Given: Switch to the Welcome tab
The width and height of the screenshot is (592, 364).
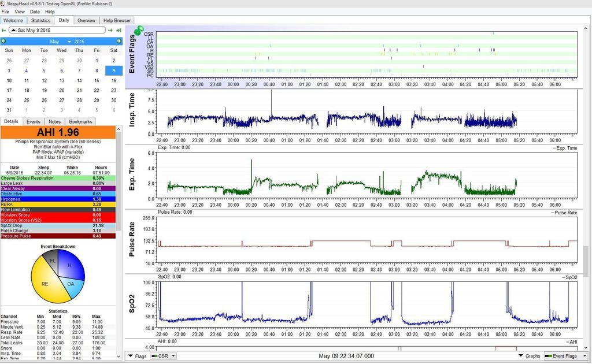Looking at the screenshot, I should point(13,20).
